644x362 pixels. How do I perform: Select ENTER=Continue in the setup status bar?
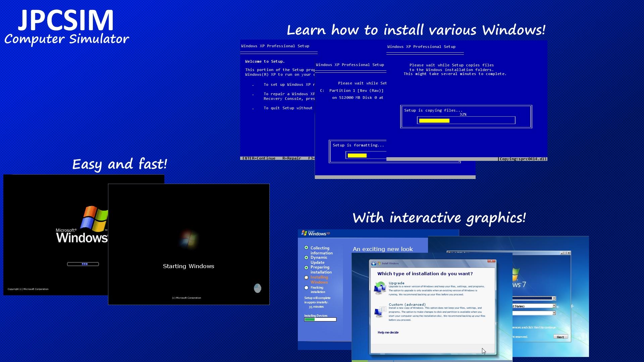point(259,158)
